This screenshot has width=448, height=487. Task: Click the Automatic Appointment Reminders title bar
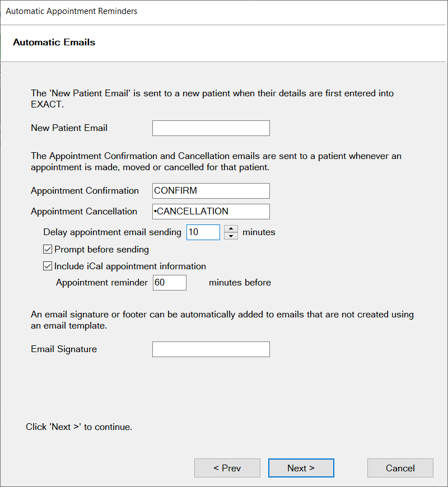72,11
